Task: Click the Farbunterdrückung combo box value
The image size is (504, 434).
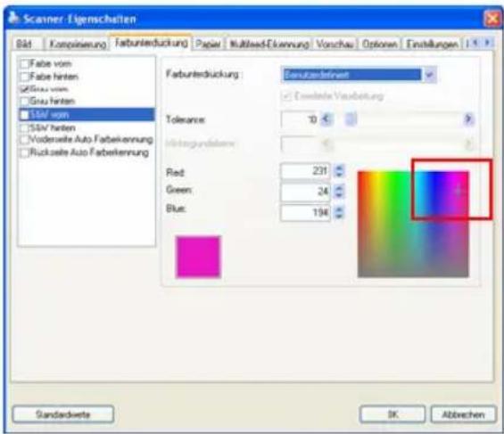Action: 351,75
